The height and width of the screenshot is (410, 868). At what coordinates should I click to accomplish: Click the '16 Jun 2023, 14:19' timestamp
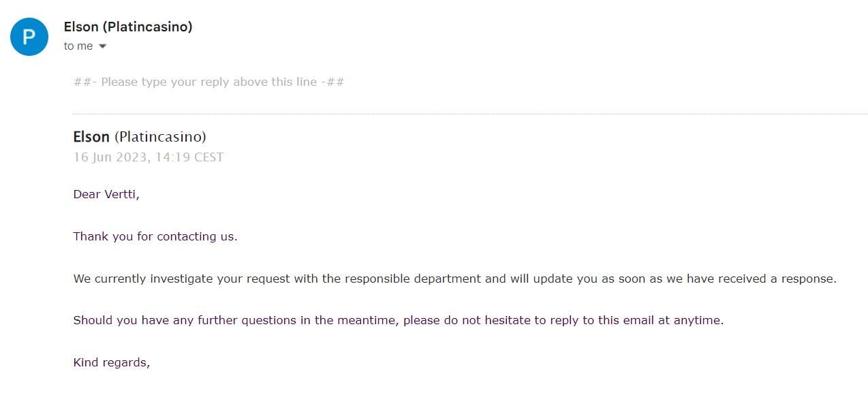[x=132, y=157]
